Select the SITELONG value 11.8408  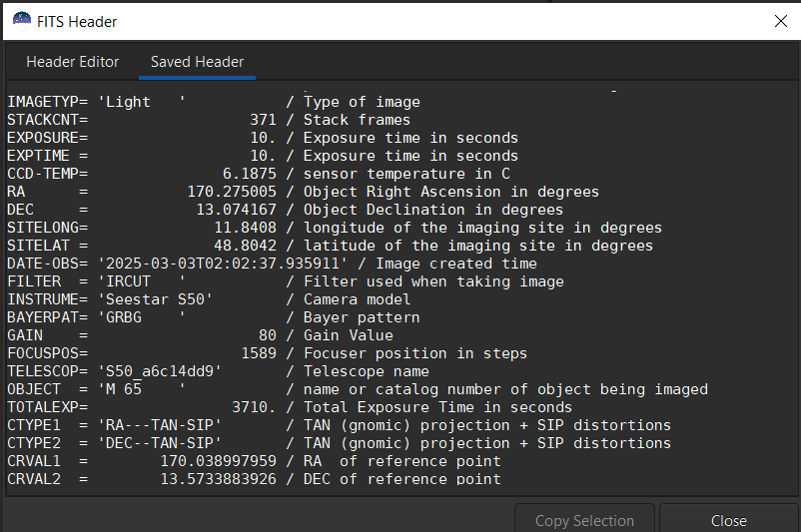point(246,228)
